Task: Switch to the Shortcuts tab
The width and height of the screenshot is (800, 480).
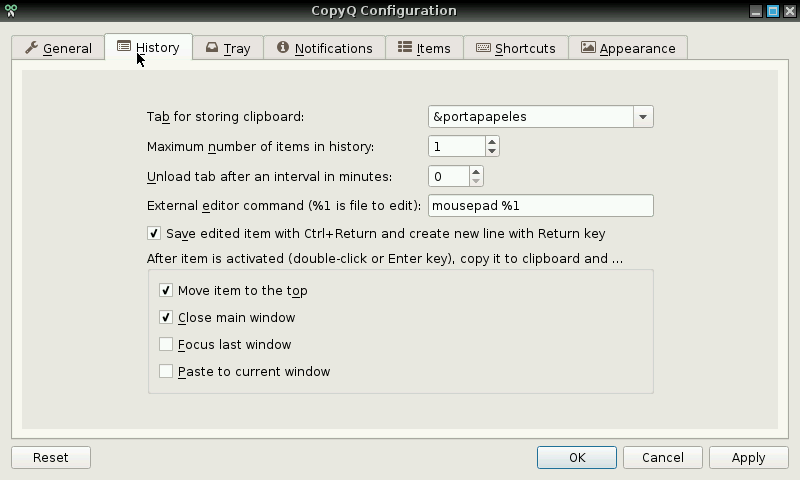Action: [516, 48]
